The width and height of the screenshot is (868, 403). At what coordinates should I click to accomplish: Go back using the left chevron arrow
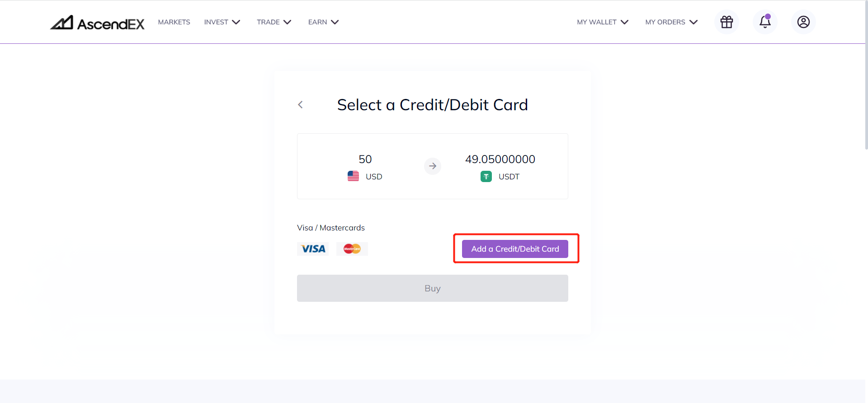click(300, 105)
